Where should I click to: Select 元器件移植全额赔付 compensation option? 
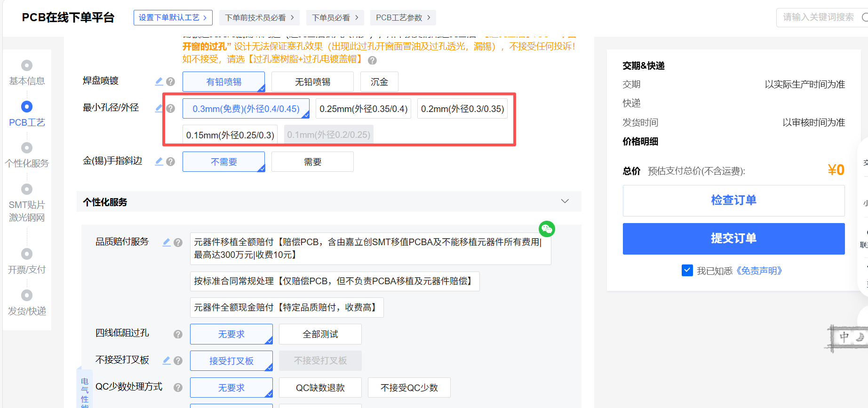coord(370,248)
